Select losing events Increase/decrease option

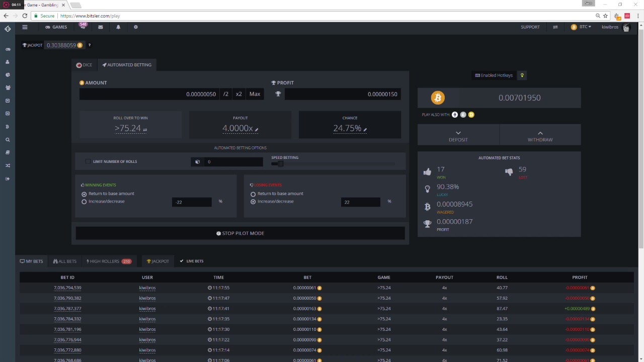pos(253,202)
